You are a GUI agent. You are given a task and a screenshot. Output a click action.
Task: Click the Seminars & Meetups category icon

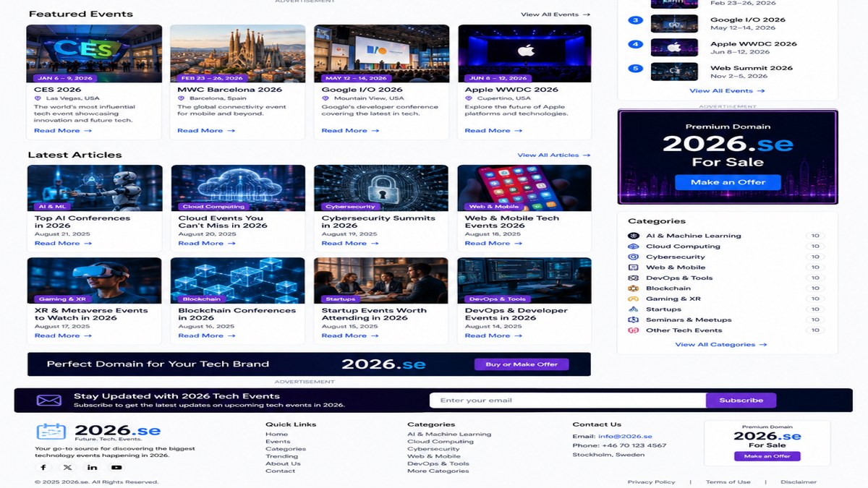[633, 320]
